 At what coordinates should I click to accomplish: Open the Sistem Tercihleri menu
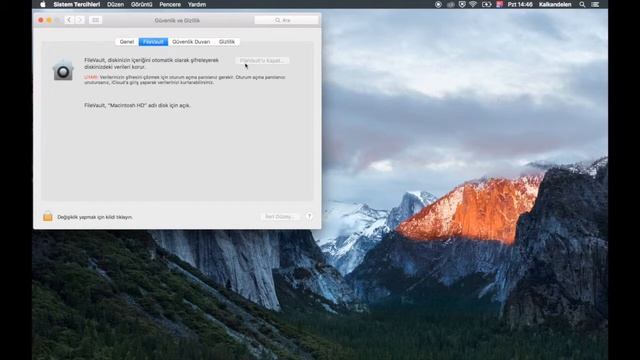pyautogui.click(x=77, y=4)
